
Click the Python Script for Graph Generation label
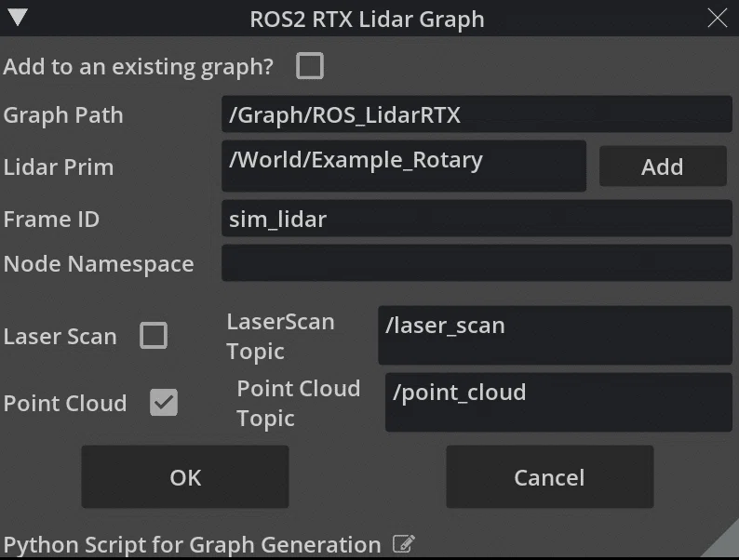pyautogui.click(x=193, y=545)
